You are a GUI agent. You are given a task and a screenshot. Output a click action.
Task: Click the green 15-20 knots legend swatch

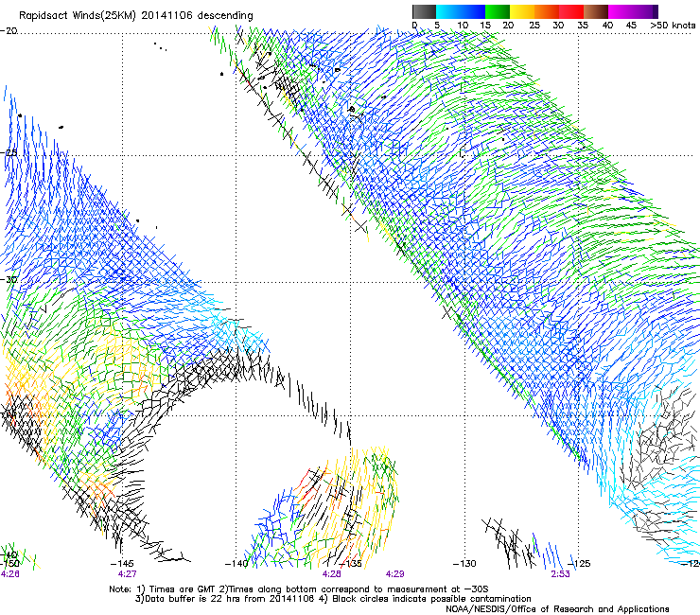[x=498, y=11]
